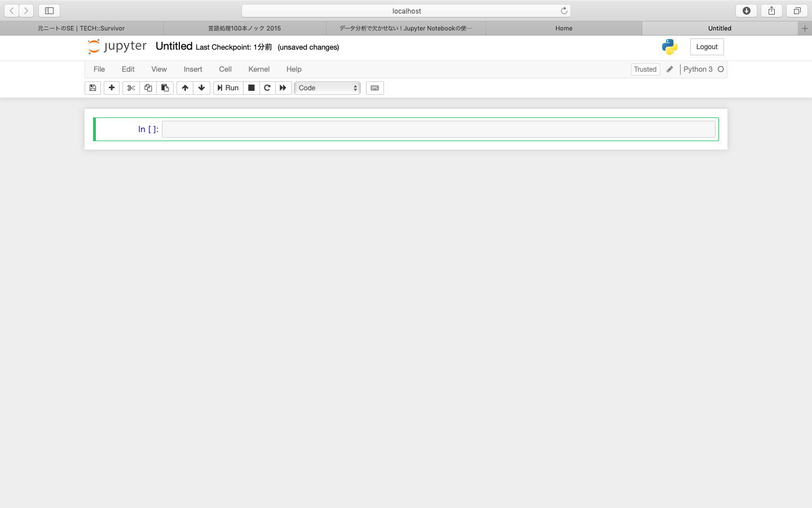812x508 pixels.
Task: Click the Trusted notebook indicator
Action: [x=645, y=69]
